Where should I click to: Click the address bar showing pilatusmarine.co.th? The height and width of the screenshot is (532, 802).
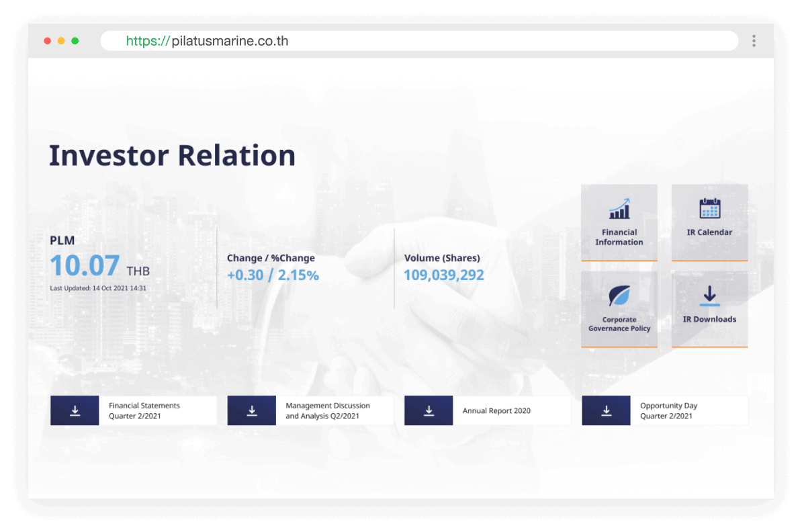point(416,41)
